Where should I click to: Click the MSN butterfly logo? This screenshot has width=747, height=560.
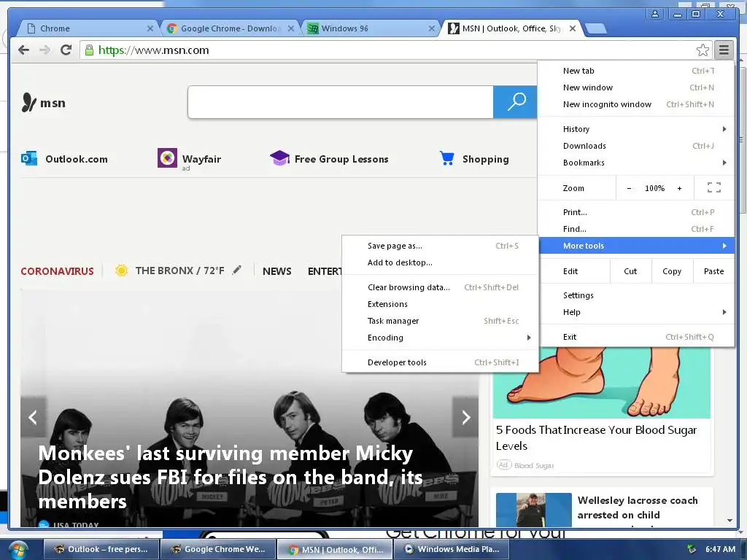(28, 102)
